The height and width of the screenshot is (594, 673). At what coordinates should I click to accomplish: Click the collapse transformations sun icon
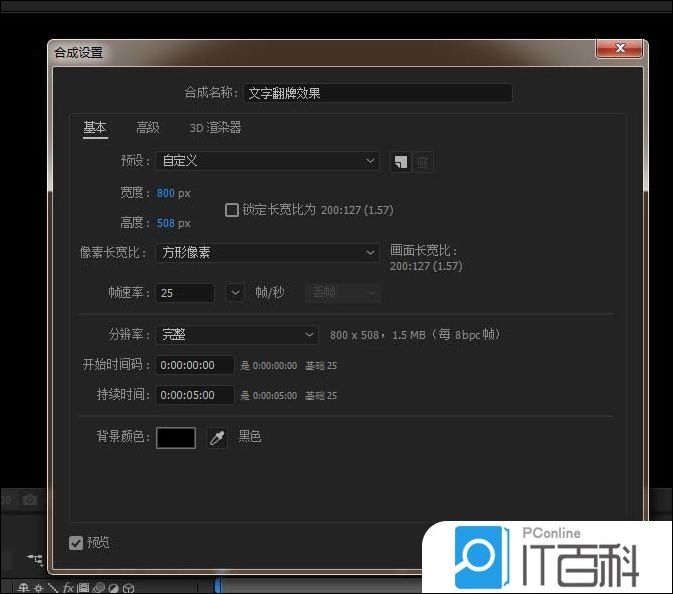(x=38, y=588)
